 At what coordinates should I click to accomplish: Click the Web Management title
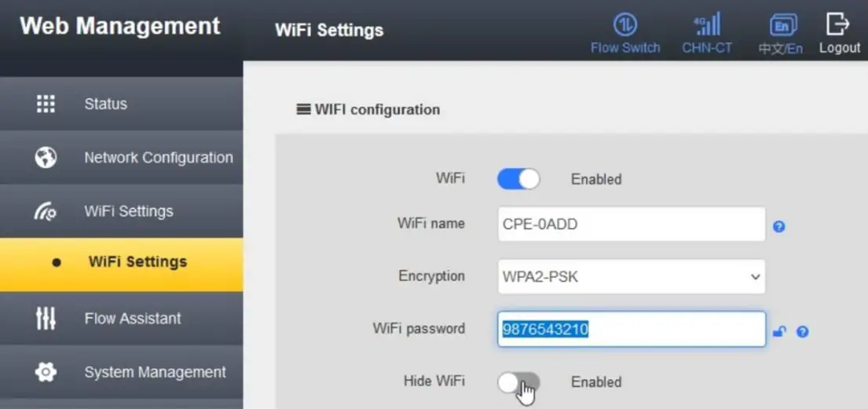(x=119, y=25)
